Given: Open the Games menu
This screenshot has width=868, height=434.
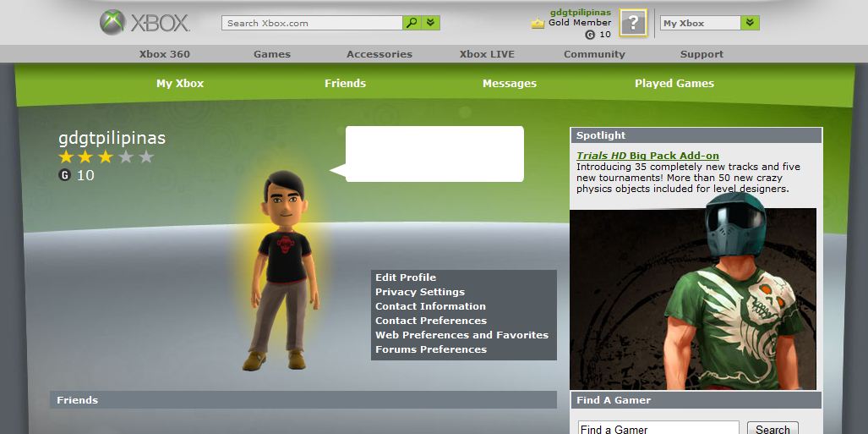Looking at the screenshot, I should pyautogui.click(x=272, y=54).
